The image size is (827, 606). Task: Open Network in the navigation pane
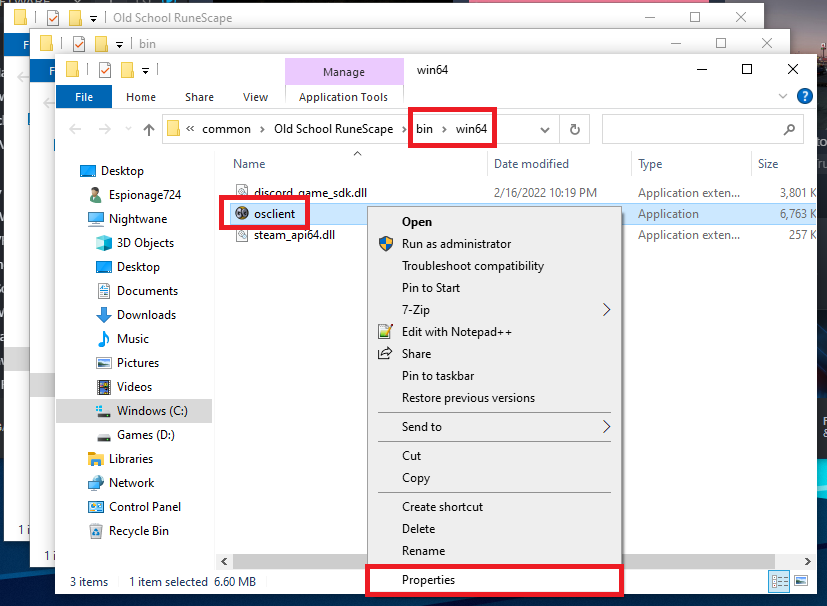point(131,483)
